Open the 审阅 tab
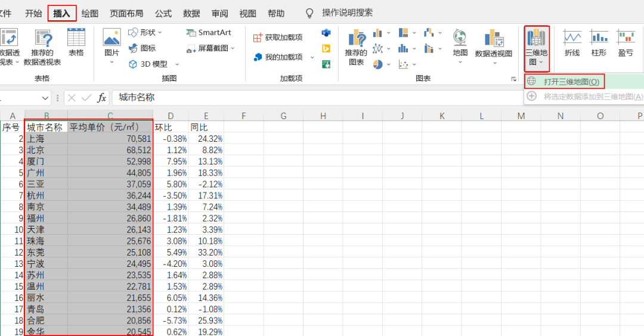Viewport: 644px width, 336px height. pyautogui.click(x=219, y=13)
